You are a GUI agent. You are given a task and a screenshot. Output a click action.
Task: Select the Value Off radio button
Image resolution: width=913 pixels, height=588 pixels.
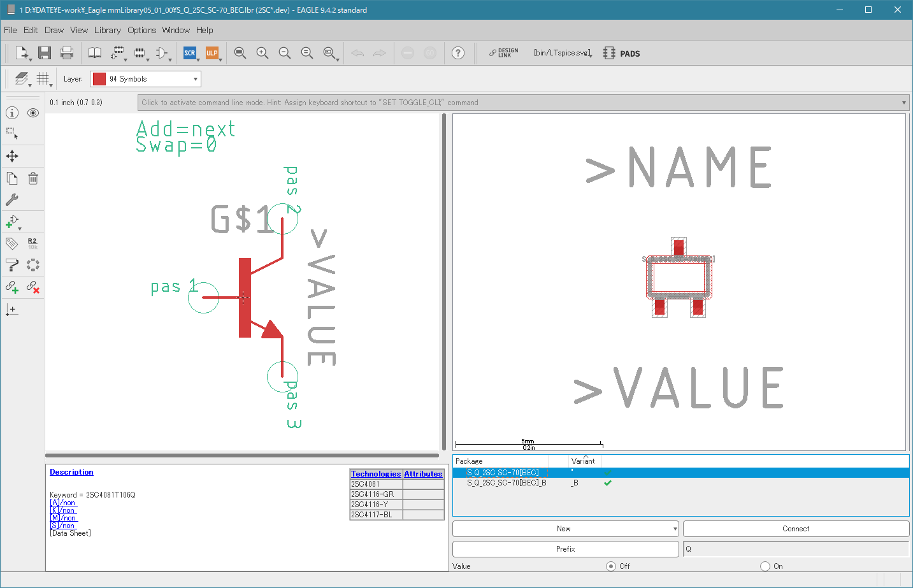[611, 566]
